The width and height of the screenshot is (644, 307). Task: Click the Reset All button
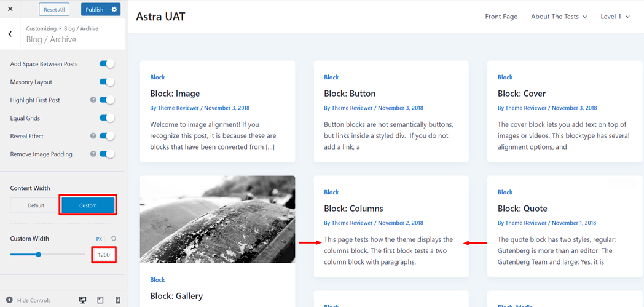tap(54, 10)
